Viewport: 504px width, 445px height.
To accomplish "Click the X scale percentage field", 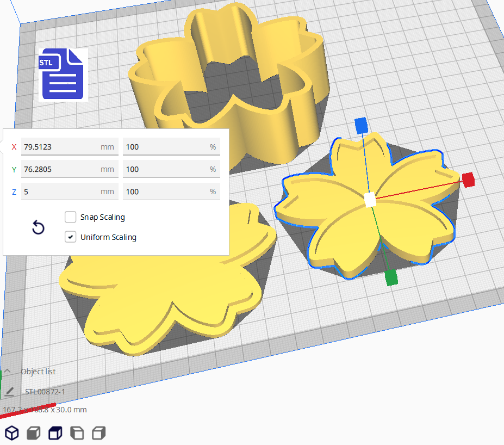I will click(163, 147).
